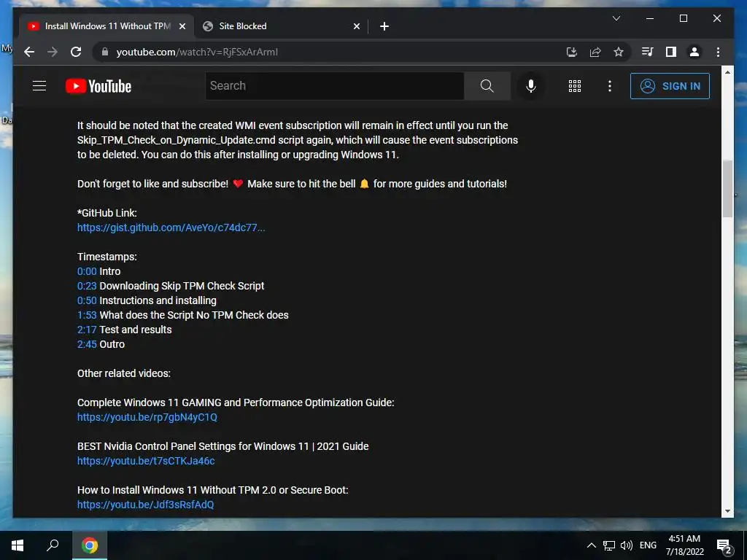Screen dimensions: 747x560
Task: Open the taskbar clock 4:51 AM
Action: (684, 545)
